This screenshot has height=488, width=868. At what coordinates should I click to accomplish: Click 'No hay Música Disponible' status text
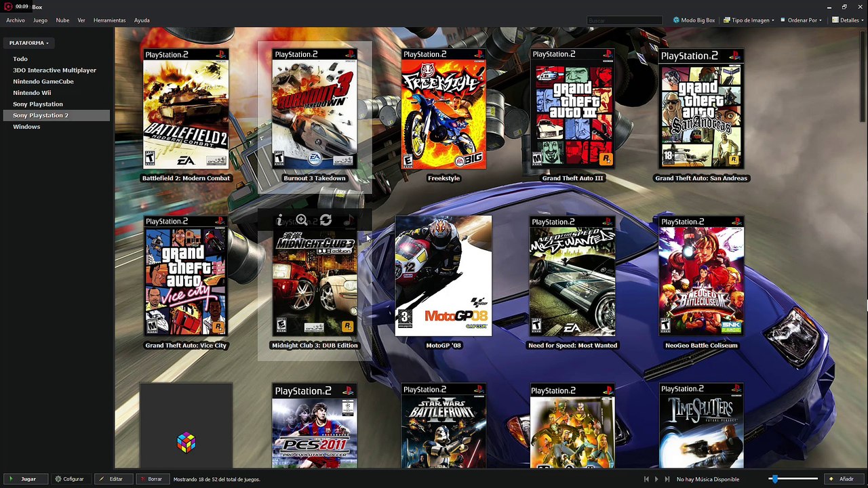pos(708,479)
